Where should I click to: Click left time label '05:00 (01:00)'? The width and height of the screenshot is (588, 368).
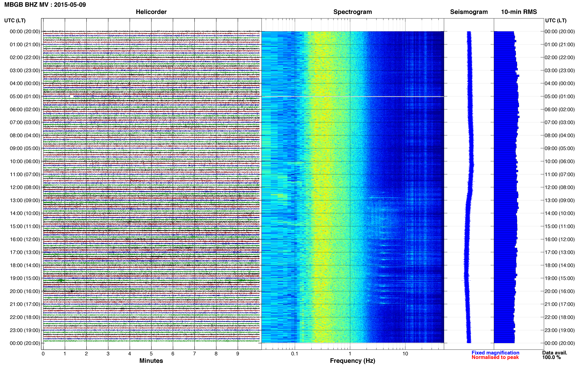[25, 96]
